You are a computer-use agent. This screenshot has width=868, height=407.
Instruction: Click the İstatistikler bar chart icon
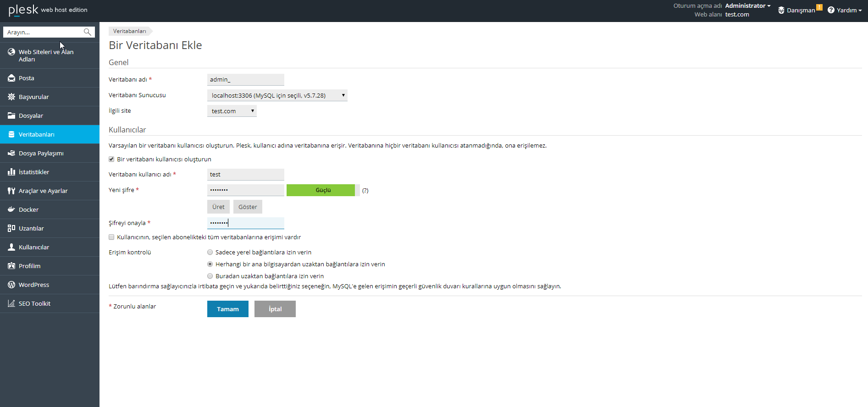11,172
